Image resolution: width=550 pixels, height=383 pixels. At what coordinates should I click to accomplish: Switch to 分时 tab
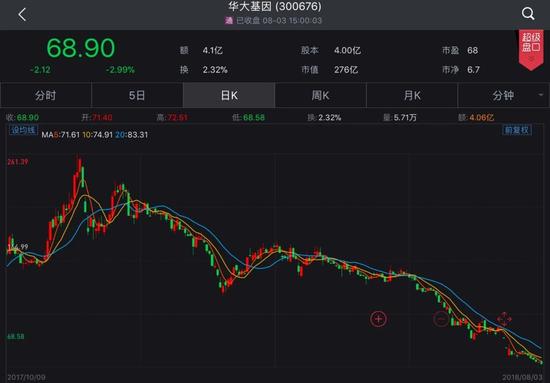(x=46, y=95)
